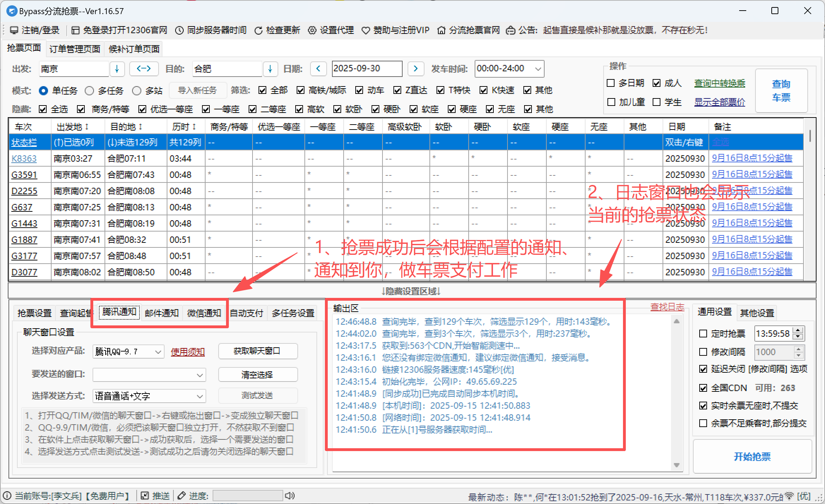This screenshot has height=504, width=825.
Task: Open the 邮件通知 settings tab
Action: 162,313
